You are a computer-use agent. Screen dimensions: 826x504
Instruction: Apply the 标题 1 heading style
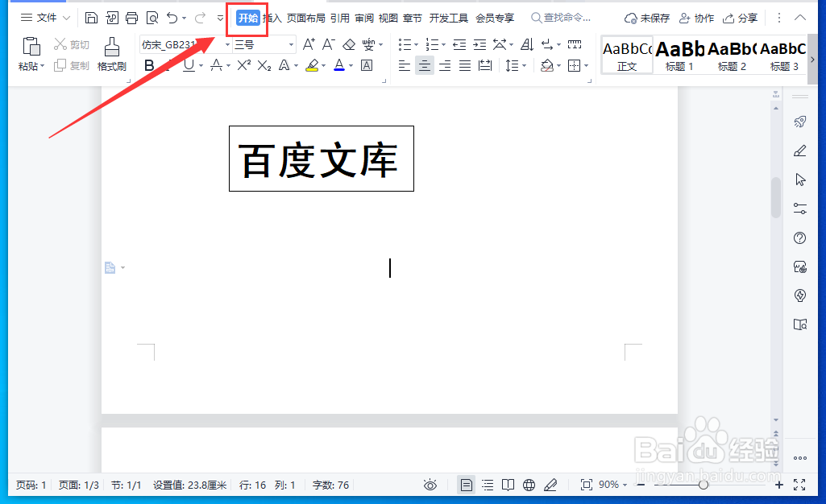[679, 55]
